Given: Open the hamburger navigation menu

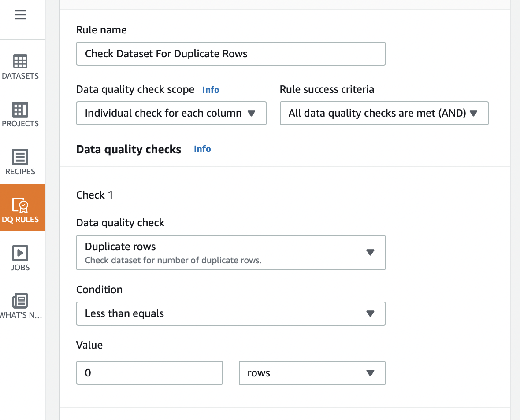Looking at the screenshot, I should (20, 15).
